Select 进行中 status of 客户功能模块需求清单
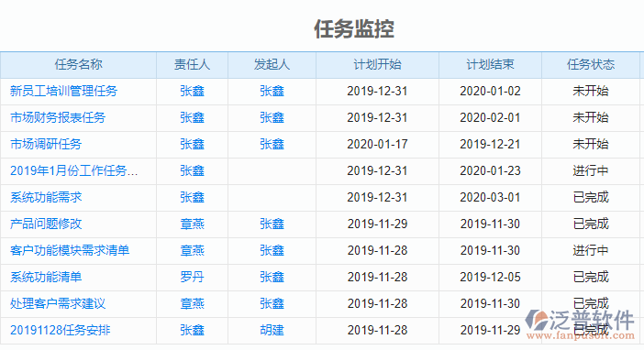The width and height of the screenshot is (644, 350). 591,251
